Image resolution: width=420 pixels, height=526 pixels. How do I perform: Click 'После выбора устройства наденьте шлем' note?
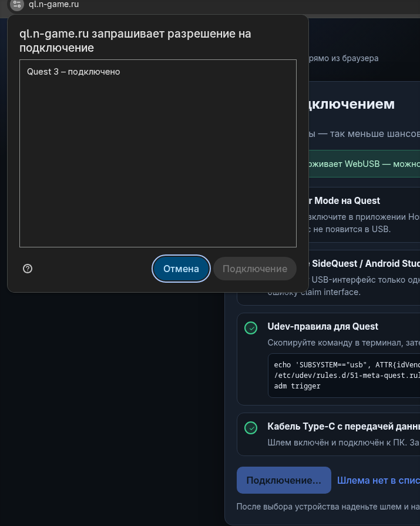pyautogui.click(x=328, y=506)
